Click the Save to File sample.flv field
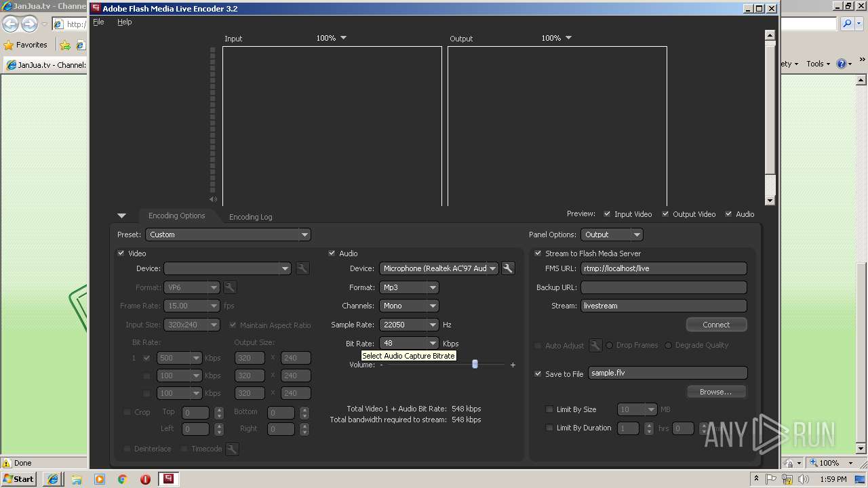 coord(668,373)
